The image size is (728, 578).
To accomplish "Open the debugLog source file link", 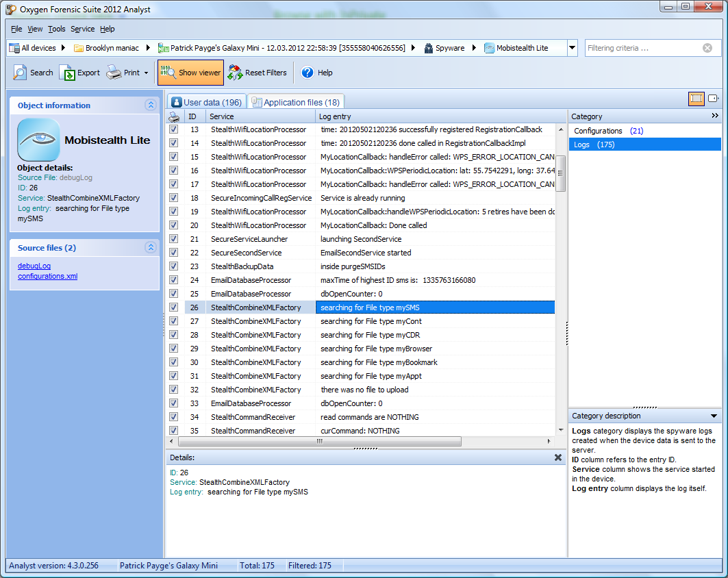I will (x=34, y=266).
